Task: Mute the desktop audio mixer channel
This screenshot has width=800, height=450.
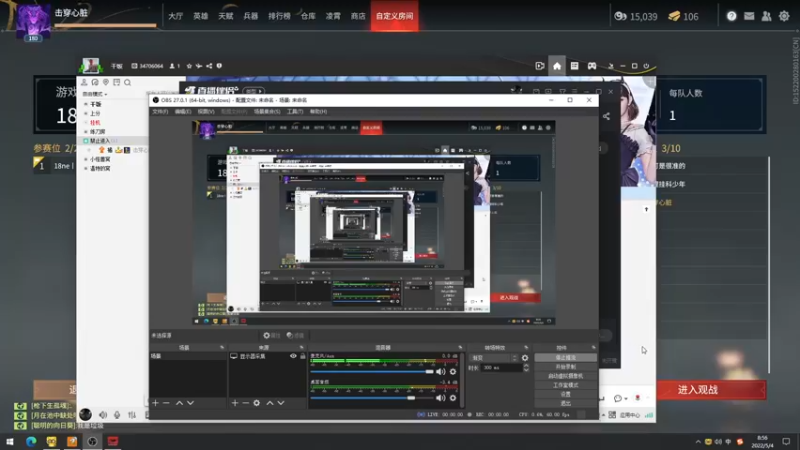Action: [441, 398]
